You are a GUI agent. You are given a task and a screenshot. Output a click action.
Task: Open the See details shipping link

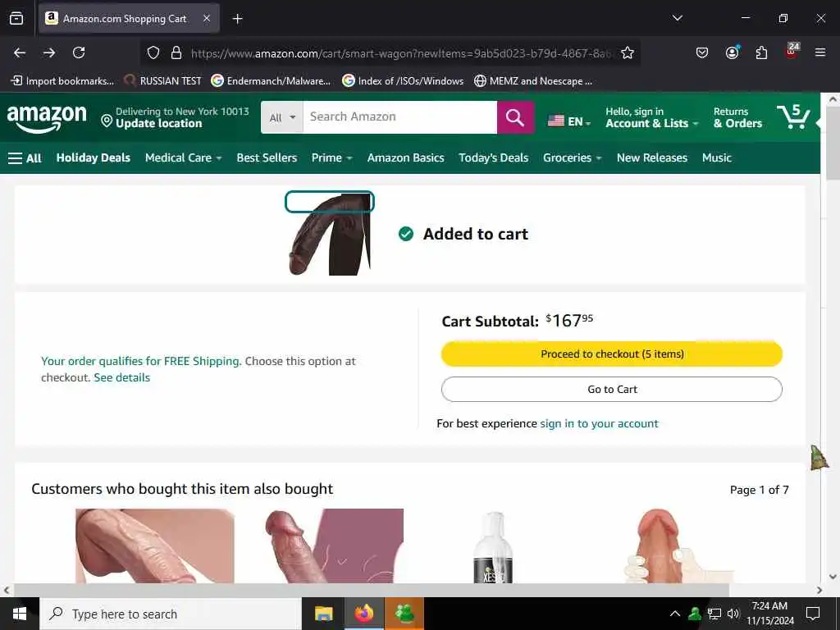(122, 377)
